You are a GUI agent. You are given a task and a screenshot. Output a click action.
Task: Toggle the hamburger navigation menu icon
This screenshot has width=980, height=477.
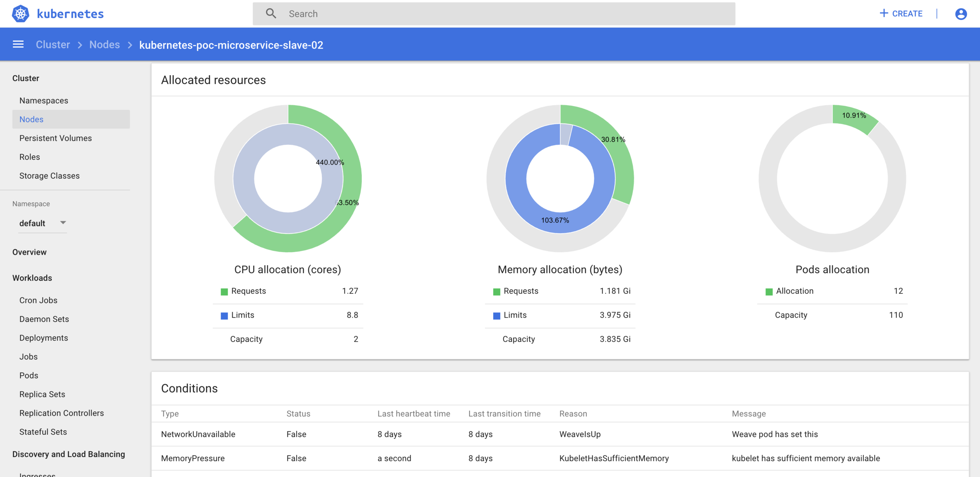click(18, 45)
